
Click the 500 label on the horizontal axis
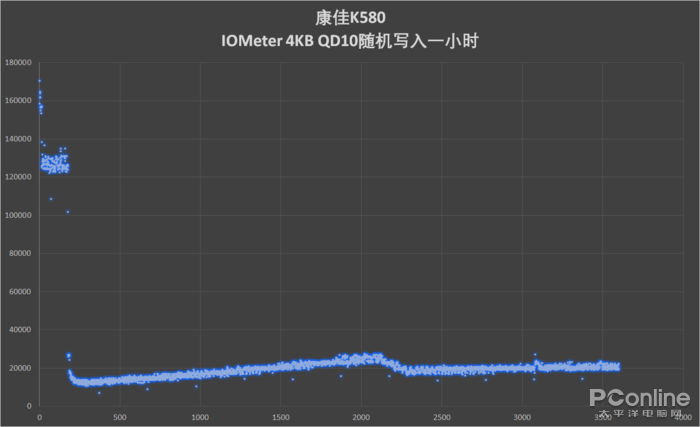coord(119,416)
